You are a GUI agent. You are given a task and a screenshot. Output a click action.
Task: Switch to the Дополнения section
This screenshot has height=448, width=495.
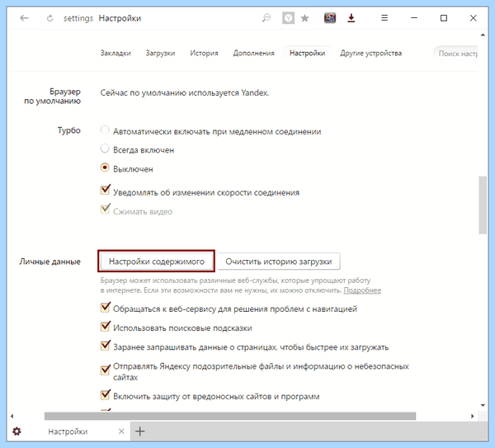(x=254, y=53)
